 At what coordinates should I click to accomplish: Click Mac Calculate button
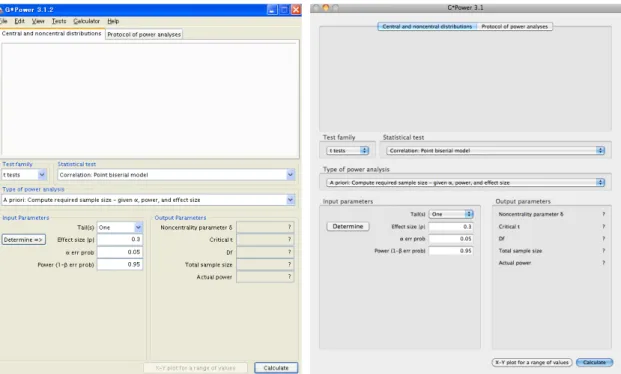[594, 362]
